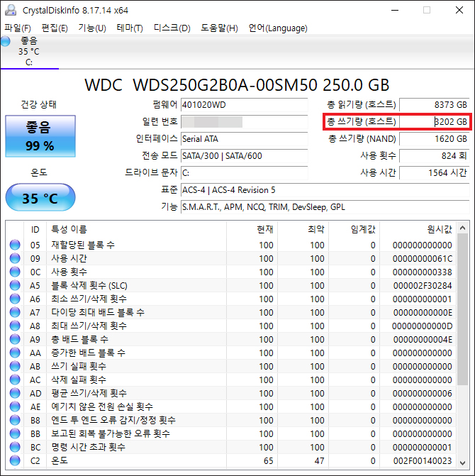Viewport: 475px width, 476px height.
Task: Click the blurred 일련 번호 serial number field
Action: pyautogui.click(x=244, y=122)
